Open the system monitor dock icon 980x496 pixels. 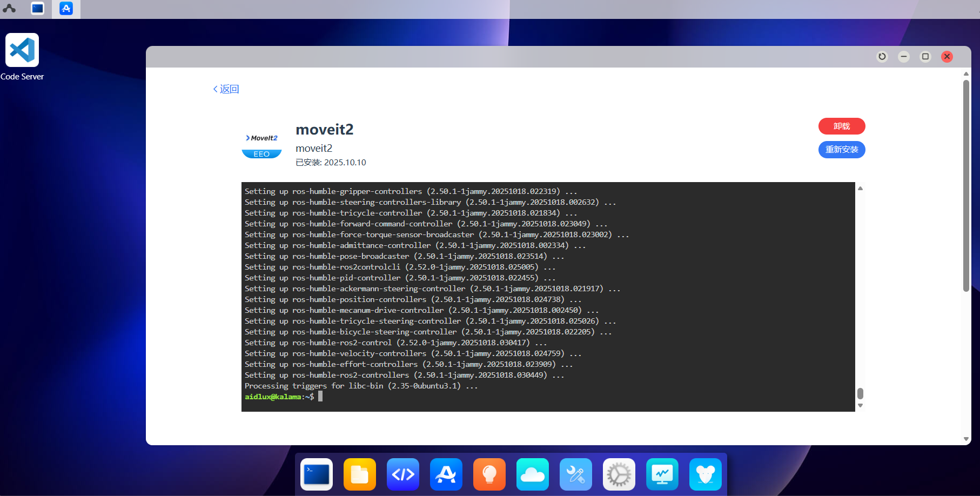coord(662,474)
